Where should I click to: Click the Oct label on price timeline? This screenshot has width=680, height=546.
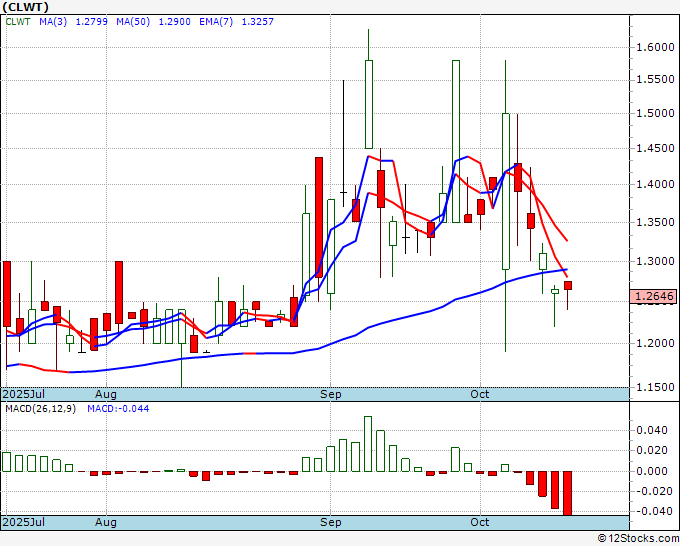480,394
